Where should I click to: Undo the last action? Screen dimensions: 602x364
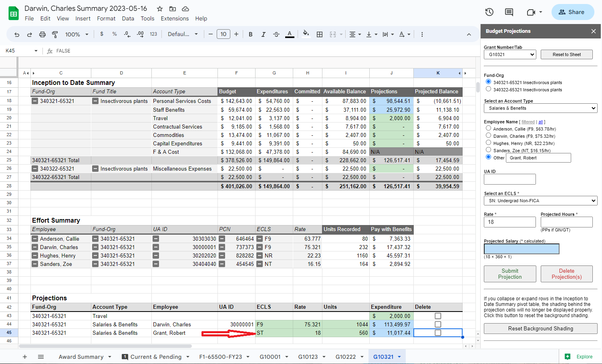(x=16, y=34)
